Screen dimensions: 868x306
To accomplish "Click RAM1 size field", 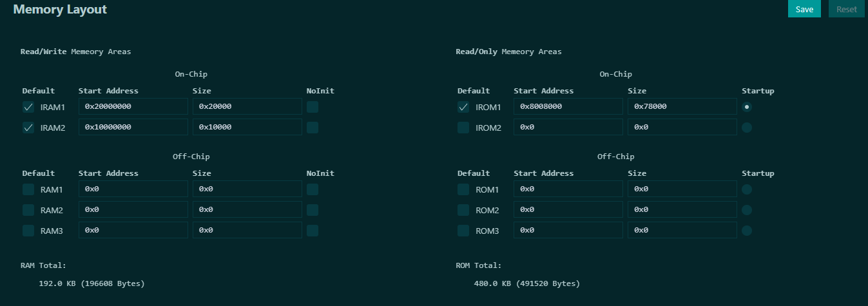I will pyautogui.click(x=247, y=189).
